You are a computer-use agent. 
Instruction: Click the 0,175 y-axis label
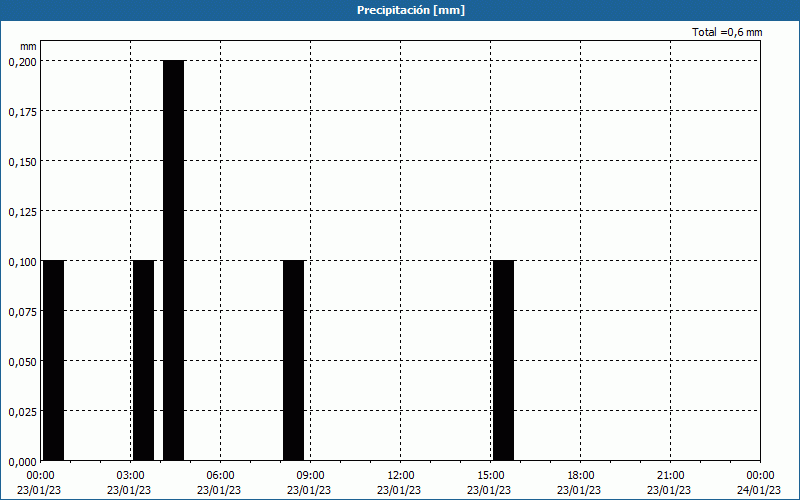[x=22, y=112]
